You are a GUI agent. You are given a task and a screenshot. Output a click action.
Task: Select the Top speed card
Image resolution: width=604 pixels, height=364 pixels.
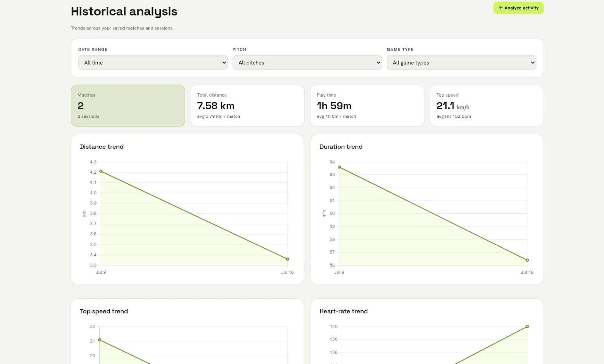487,106
